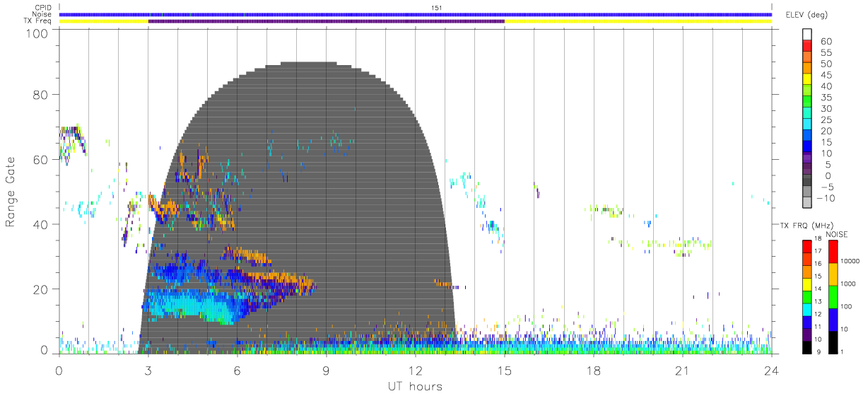868x401 pixels.
Task: Select ELEV legend value "-10"
Action: 825,199
